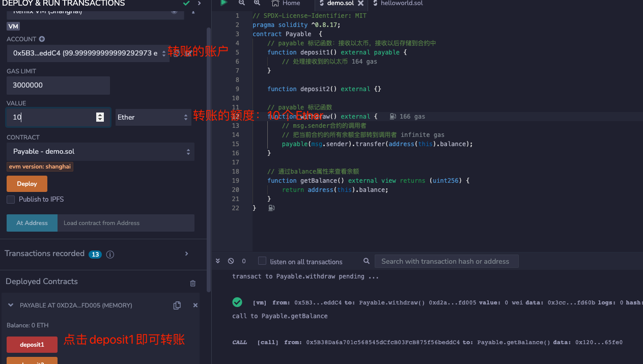The image size is (643, 364).
Task: Expand the Transactions recorded section
Action: [187, 254]
